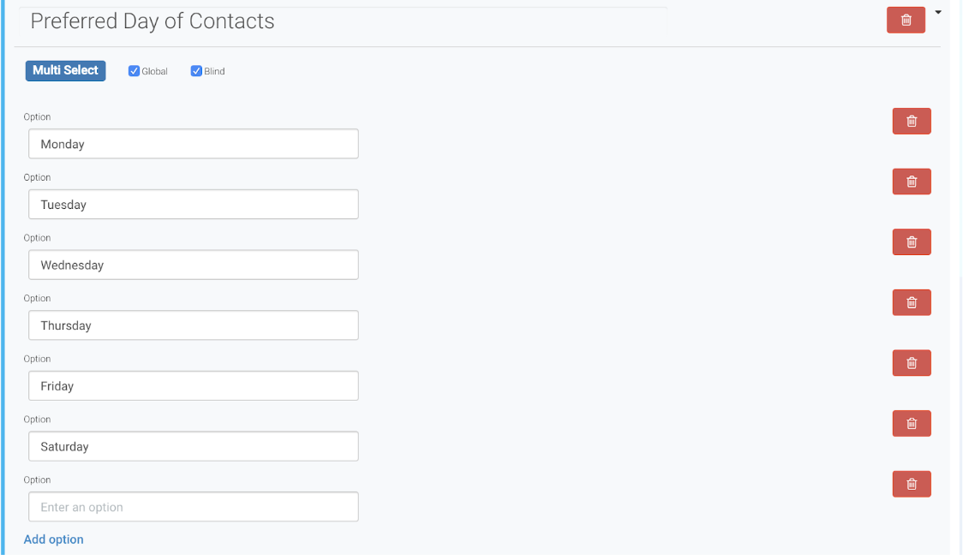Delete the Monday option

(912, 122)
